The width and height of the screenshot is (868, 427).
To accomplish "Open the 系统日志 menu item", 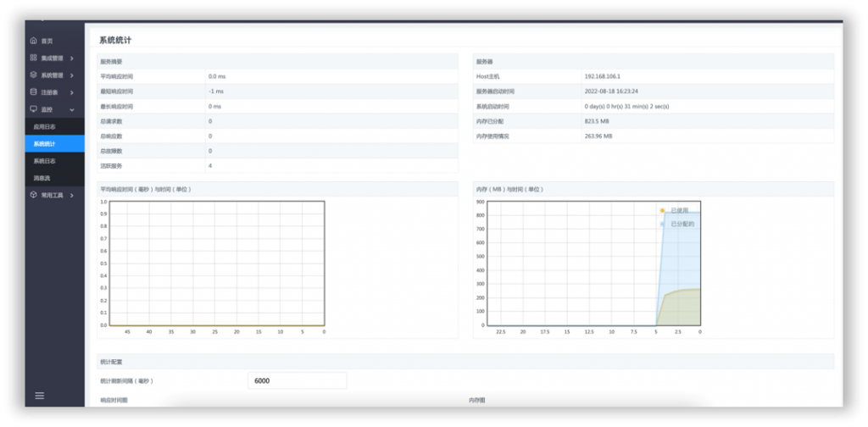I will pyautogui.click(x=44, y=161).
